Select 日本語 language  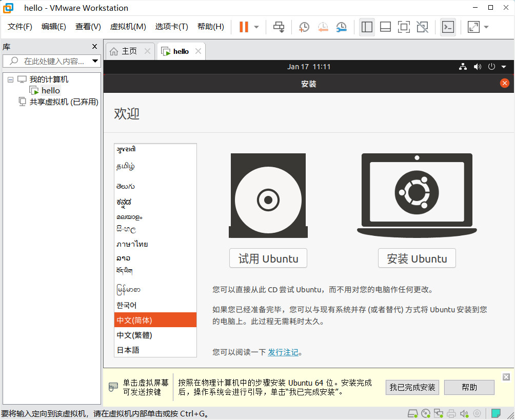pyautogui.click(x=155, y=350)
